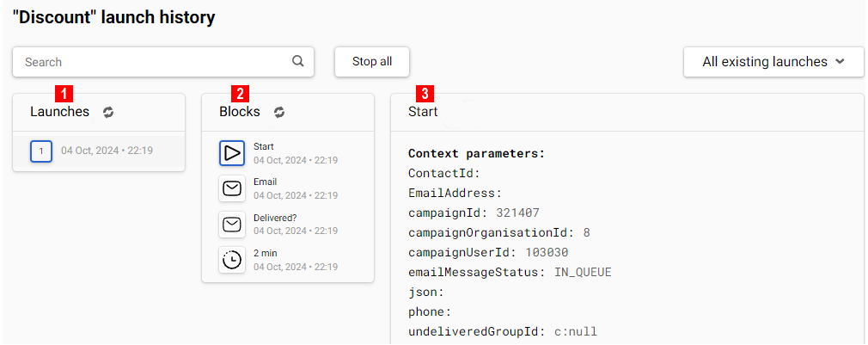
Task: Click the search magnifier icon
Action: pyautogui.click(x=298, y=61)
